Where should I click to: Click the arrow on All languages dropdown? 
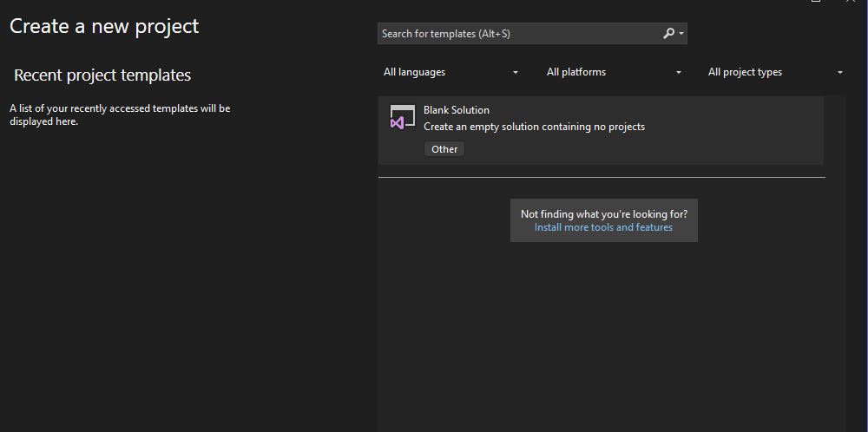point(516,73)
